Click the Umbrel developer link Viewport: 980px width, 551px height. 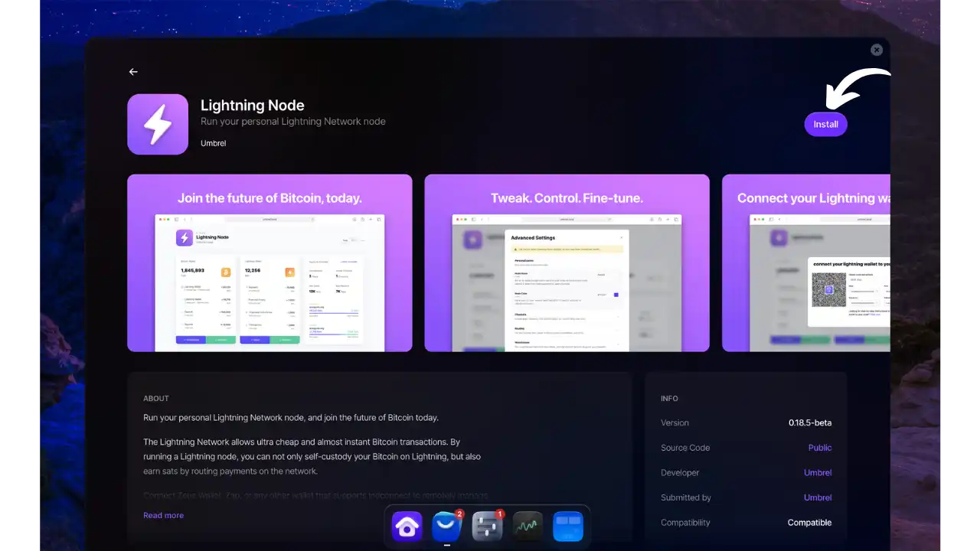click(818, 472)
